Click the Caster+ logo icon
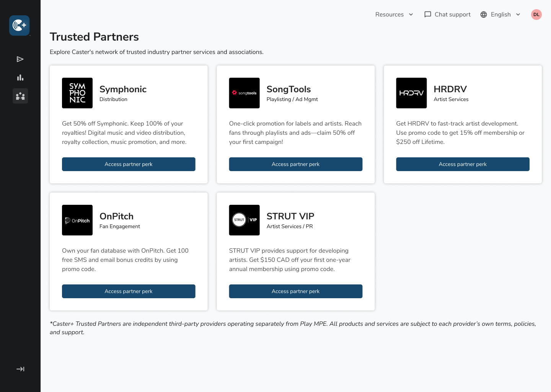This screenshot has height=392, width=551. click(20, 26)
